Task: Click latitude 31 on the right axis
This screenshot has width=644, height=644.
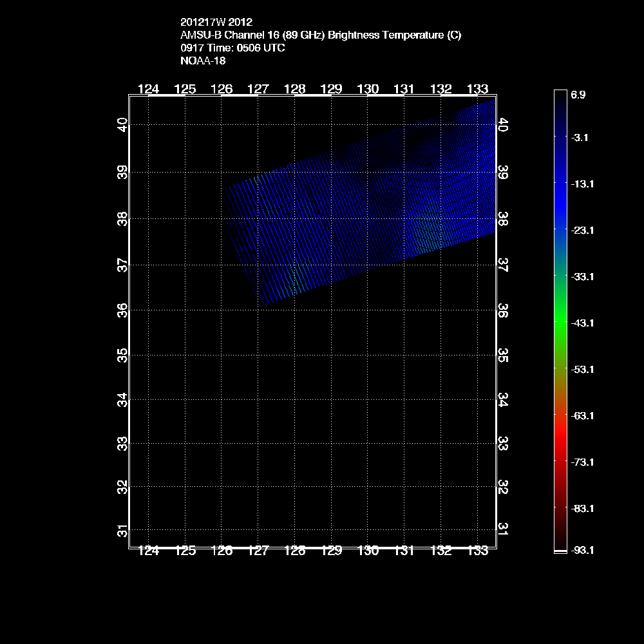Action: (x=504, y=527)
